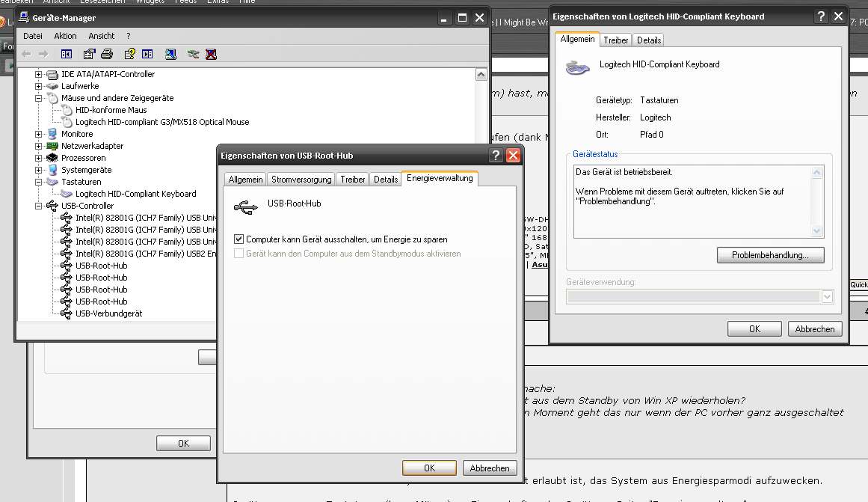The image size is (868, 502).
Task: Toggle 'Gerät kann den Computer aus dem Standbymodus aktivieren' checkbox
Action: point(238,254)
